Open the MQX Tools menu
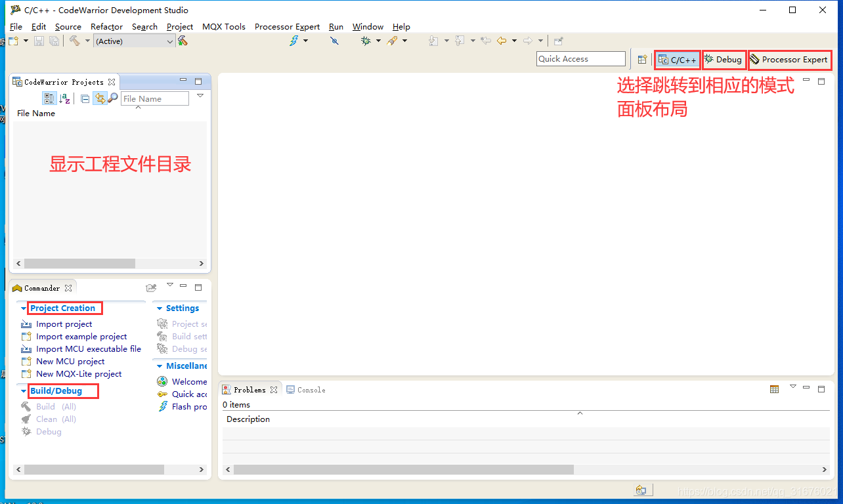The image size is (843, 504). point(223,27)
